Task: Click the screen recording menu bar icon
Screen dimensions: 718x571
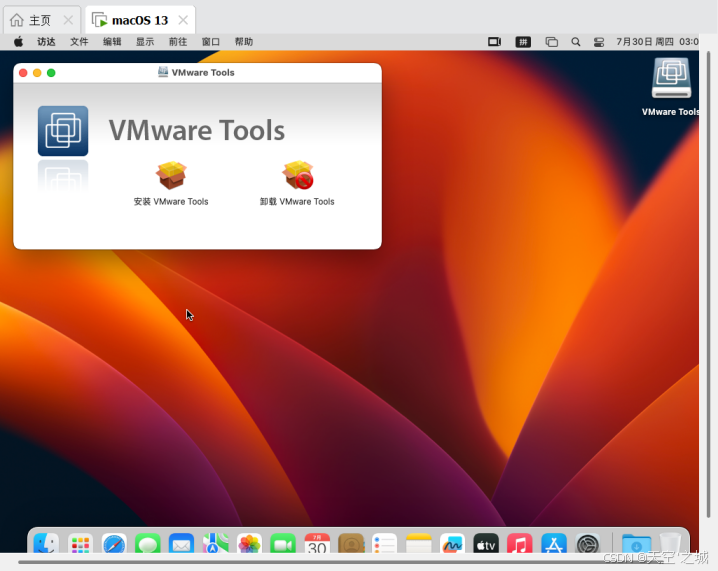Action: (x=495, y=42)
